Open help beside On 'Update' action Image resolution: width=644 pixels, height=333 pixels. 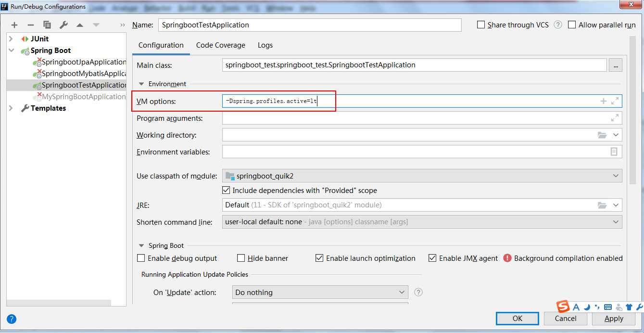(418, 292)
